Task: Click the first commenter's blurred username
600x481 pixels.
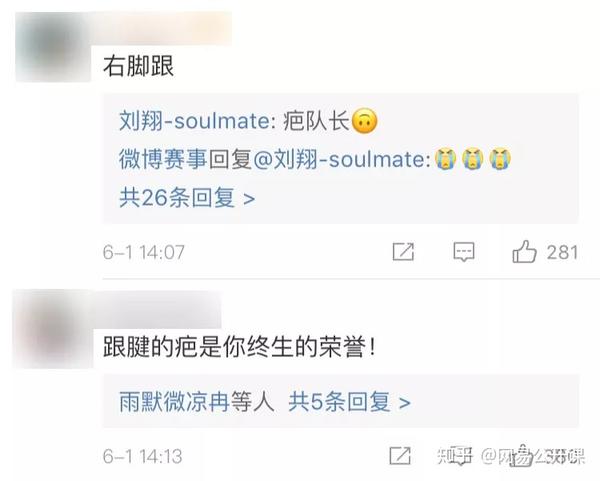Action: (161, 29)
